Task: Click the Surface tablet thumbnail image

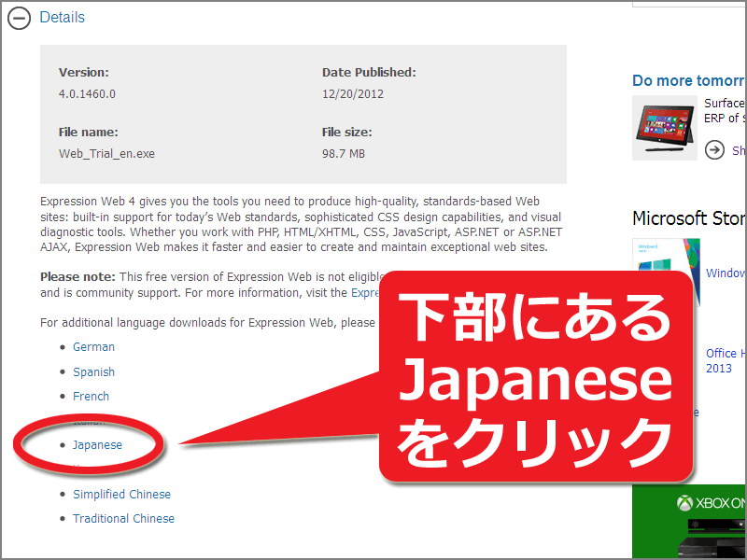Action: point(665,128)
